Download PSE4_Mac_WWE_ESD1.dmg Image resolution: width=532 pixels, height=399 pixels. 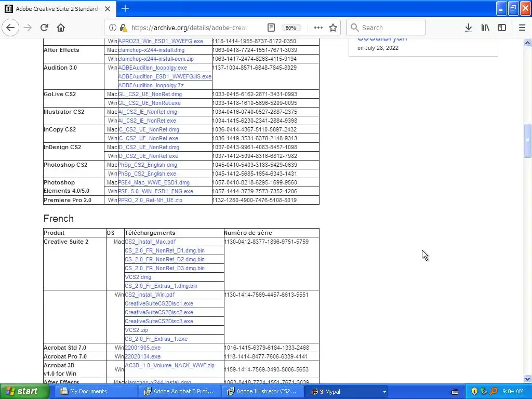[x=154, y=182]
